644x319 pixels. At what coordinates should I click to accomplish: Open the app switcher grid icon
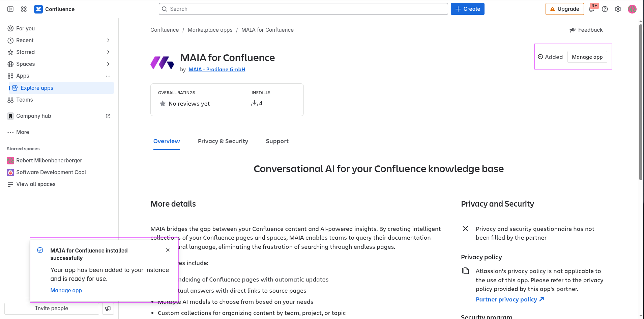tap(24, 9)
